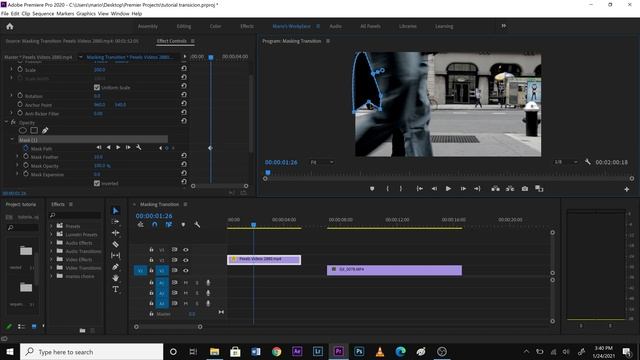Select the Pen tool in tools panel

116,267
